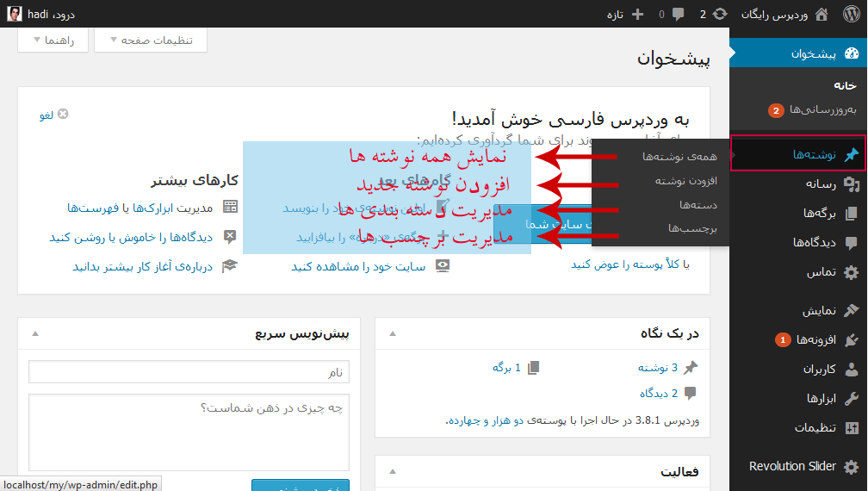Collapse the فعالیت widget arrow
This screenshot has width=868, height=491.
coord(393,472)
